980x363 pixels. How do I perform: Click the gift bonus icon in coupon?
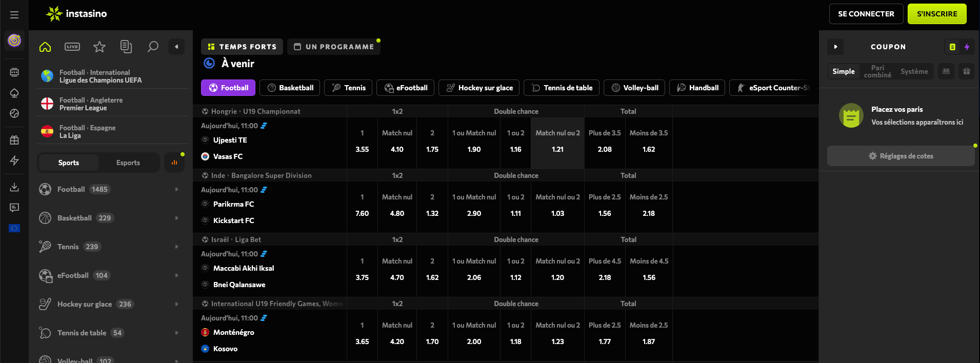967,71
